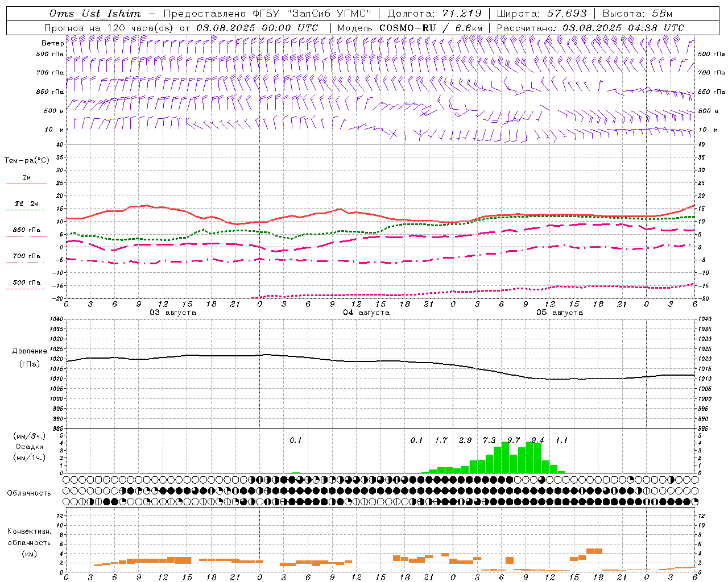Click the Конвективн. panel label
Screen dimensions: 728x582
coord(30,531)
